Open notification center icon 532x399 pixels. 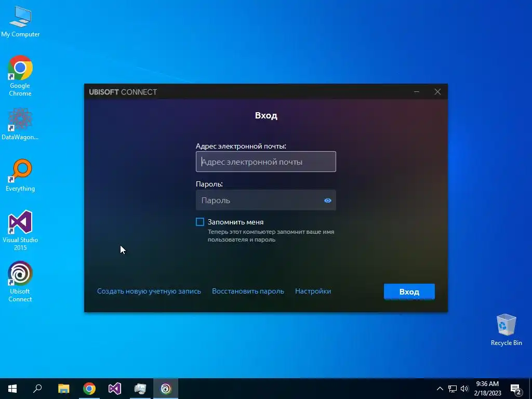click(x=516, y=389)
